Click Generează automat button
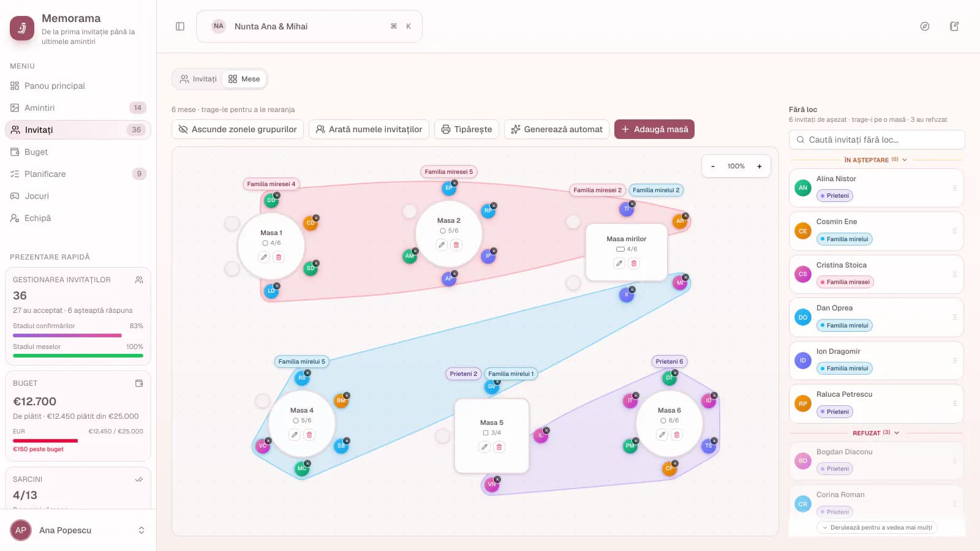This screenshot has width=980, height=551. tap(557, 129)
